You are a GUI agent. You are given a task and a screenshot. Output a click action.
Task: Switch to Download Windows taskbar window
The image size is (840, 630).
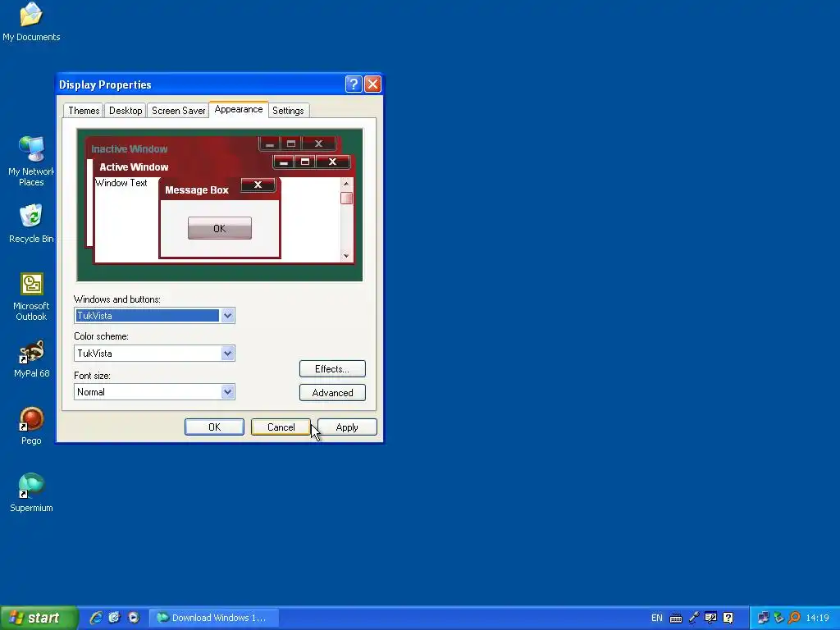[214, 618]
